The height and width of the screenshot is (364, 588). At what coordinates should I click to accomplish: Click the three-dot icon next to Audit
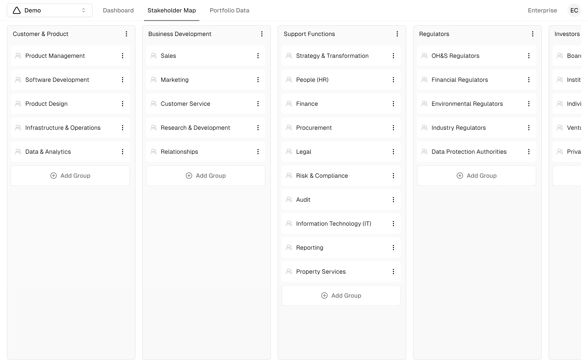coord(394,199)
